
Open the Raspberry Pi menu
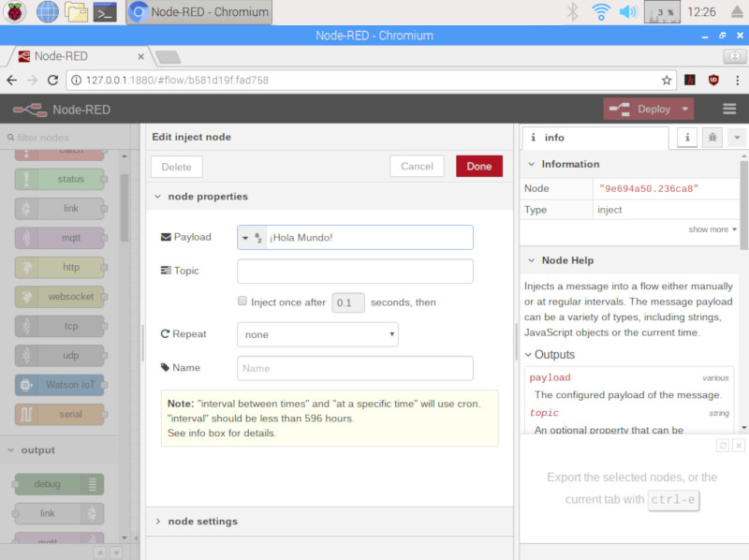point(15,12)
